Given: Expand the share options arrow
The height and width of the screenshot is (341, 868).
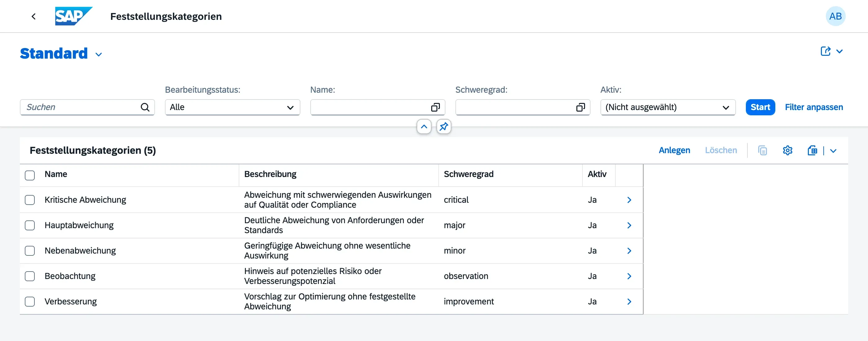Looking at the screenshot, I should point(839,51).
